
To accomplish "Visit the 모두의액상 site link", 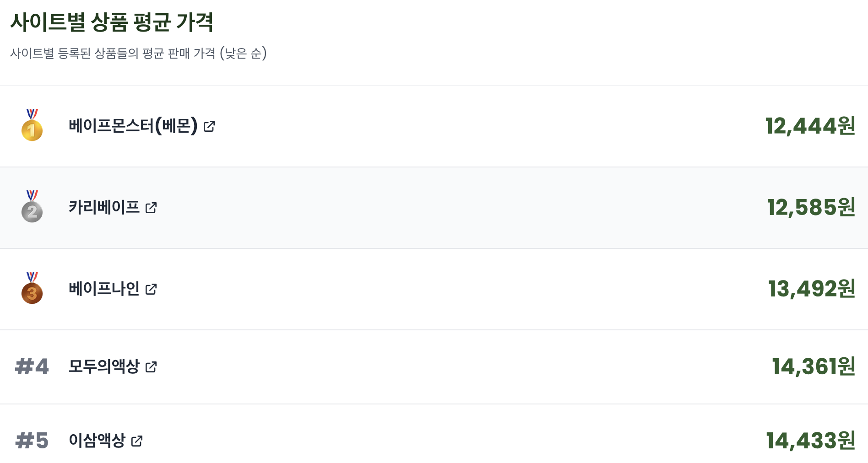I will point(104,366).
